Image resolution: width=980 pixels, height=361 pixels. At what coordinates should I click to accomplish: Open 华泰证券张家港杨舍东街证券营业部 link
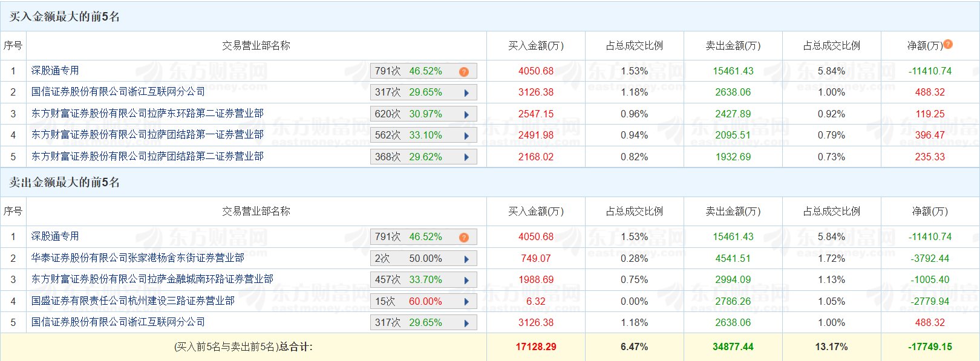tap(137, 258)
